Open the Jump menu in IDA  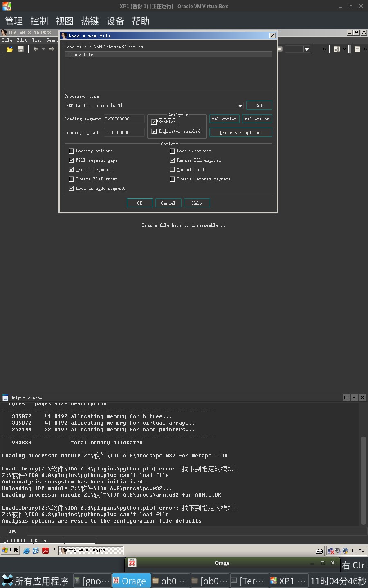tap(36, 40)
